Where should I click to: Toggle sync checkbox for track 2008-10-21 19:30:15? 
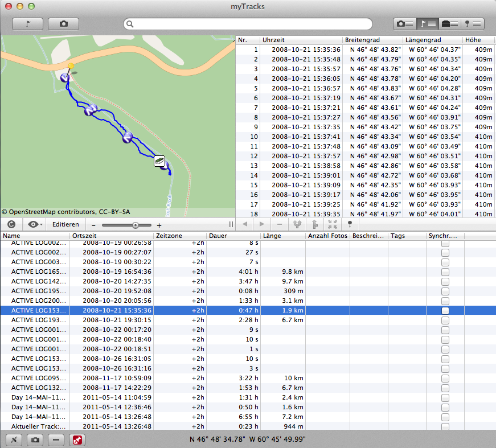pyautogui.click(x=445, y=320)
